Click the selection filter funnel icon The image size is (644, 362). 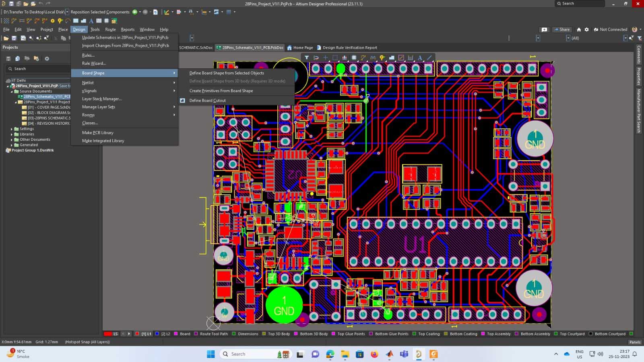click(306, 58)
